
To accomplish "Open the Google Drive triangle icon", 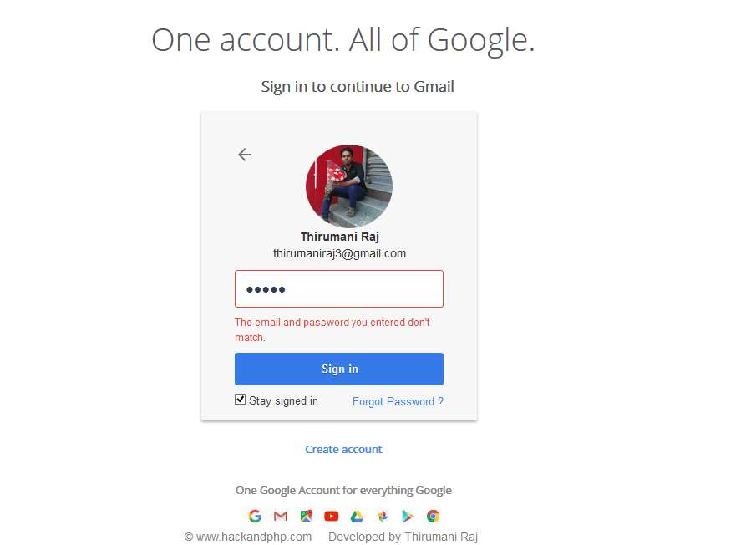I will click(357, 516).
